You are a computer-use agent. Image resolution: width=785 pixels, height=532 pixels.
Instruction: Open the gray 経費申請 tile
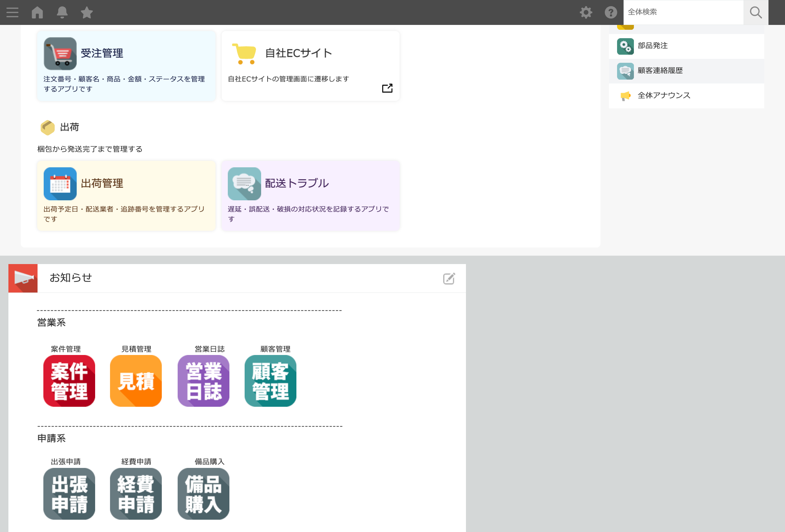136,493
